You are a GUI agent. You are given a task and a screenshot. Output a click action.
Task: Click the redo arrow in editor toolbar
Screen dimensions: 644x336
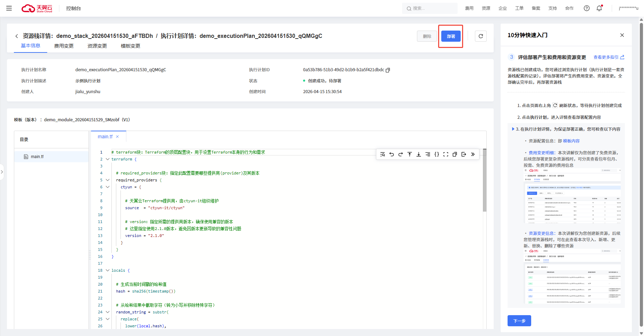[401, 154]
